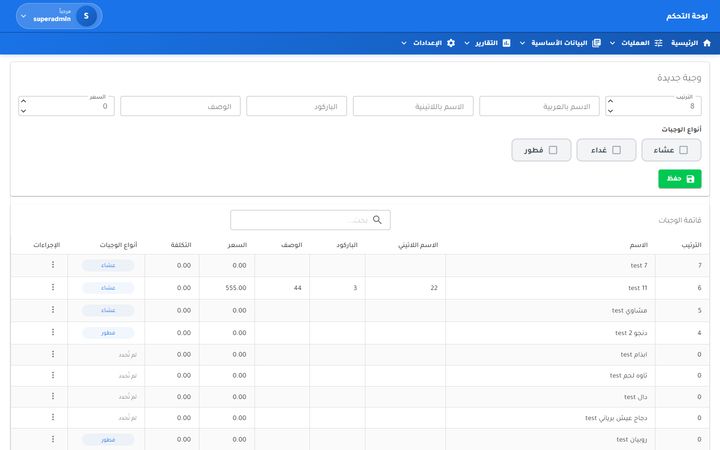This screenshot has width=720, height=450.
Task: Focus the الاسم باللاتينية input field
Action: 413,106
